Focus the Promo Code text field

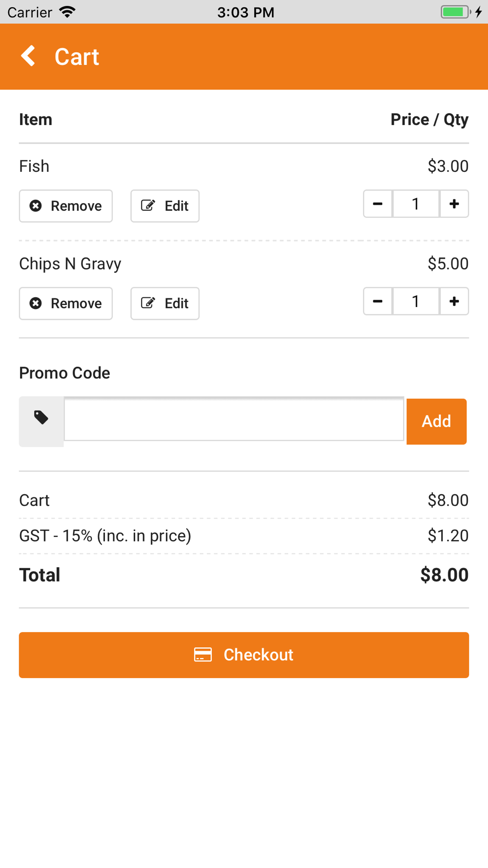click(234, 419)
